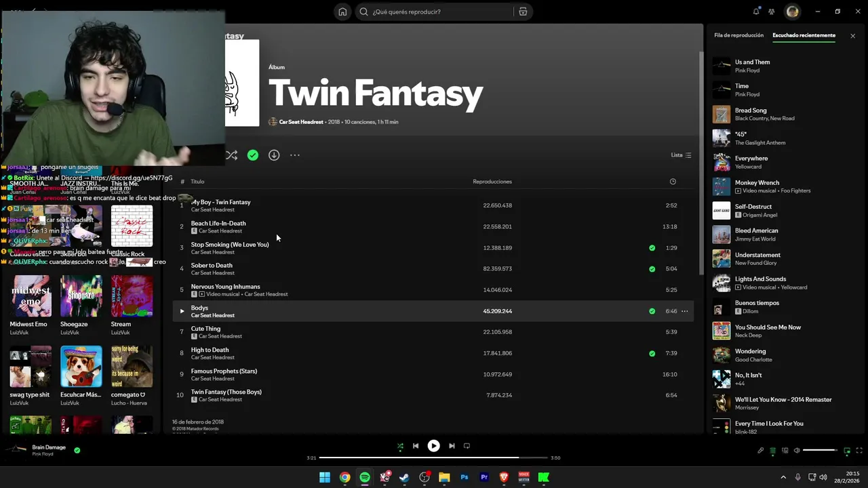Click Título column header
The height and width of the screenshot is (488, 868).
tap(197, 182)
